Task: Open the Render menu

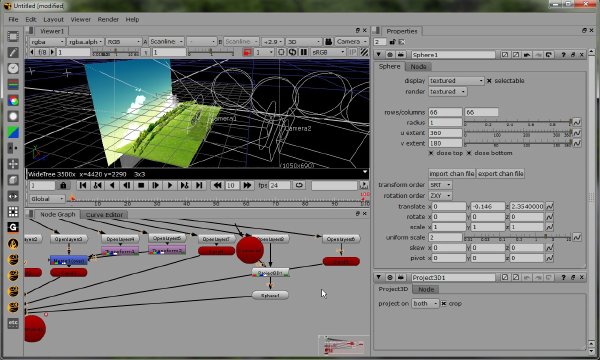Action: point(108,20)
